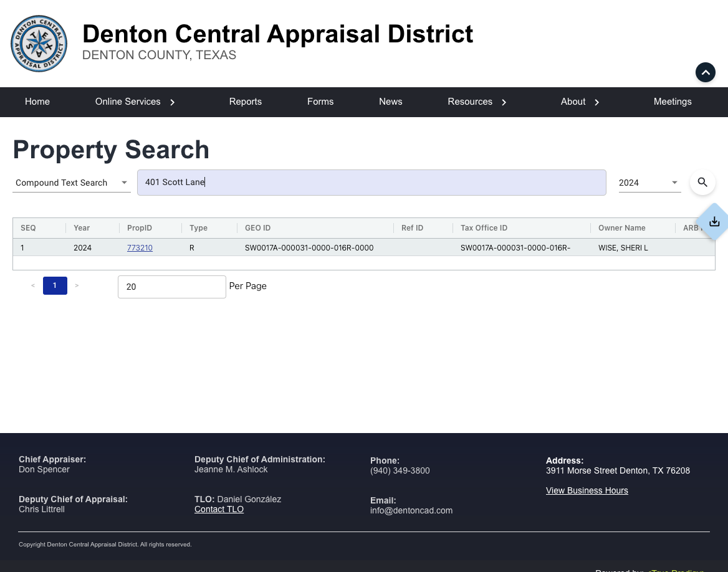Click the previous page arrow
This screenshot has height=572, width=728.
pyautogui.click(x=33, y=285)
